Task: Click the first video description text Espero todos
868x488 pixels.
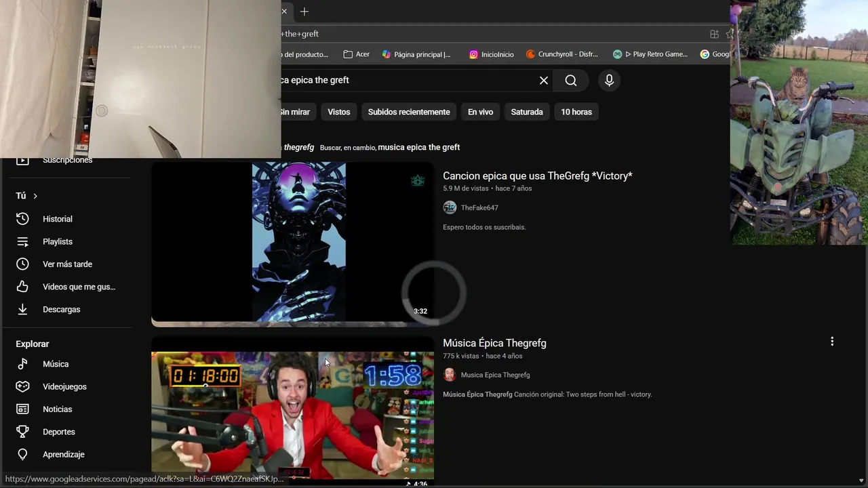Action: (x=484, y=227)
